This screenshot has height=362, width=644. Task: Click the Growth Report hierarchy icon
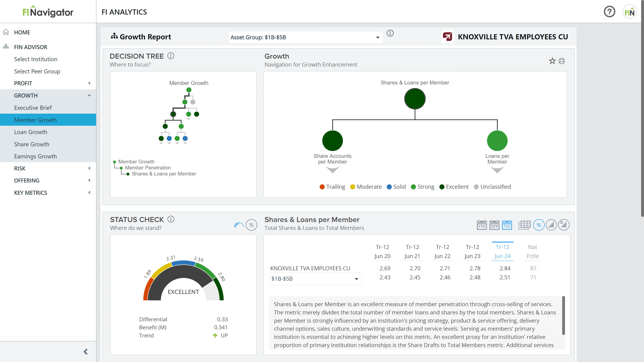click(x=114, y=36)
